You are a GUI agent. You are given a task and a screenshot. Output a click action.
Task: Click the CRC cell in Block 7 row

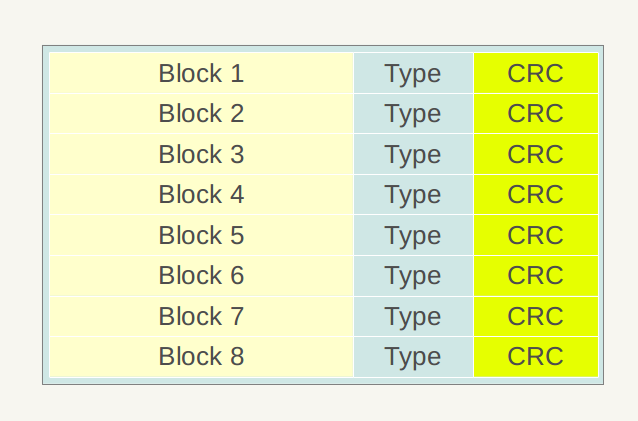point(535,316)
